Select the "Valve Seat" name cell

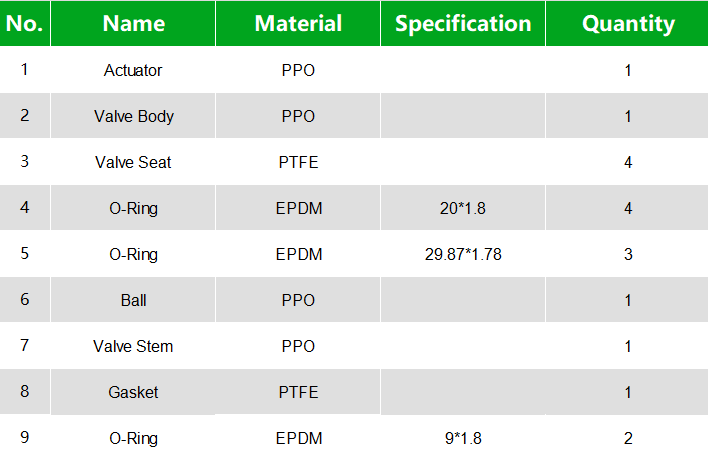[133, 162]
